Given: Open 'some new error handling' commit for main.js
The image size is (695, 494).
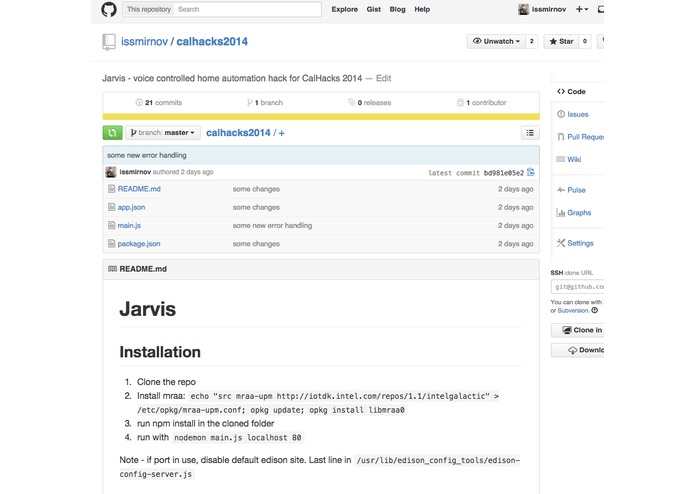Looking at the screenshot, I should click(x=272, y=225).
